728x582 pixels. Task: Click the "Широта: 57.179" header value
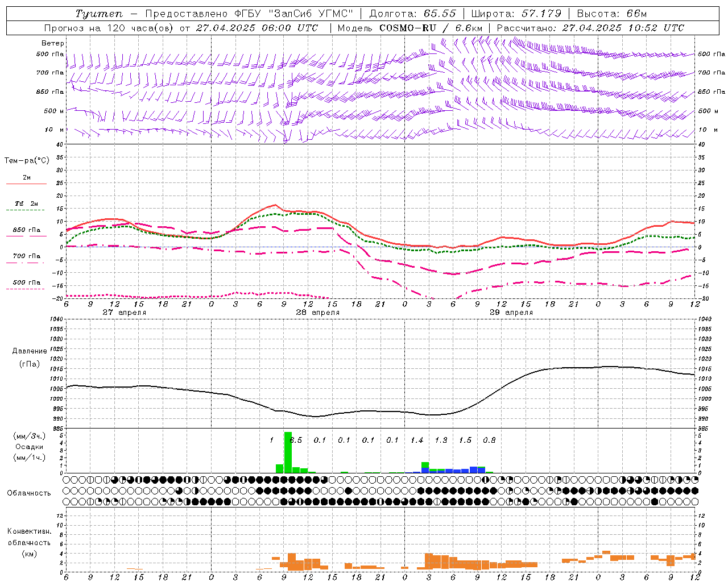tap(516, 14)
